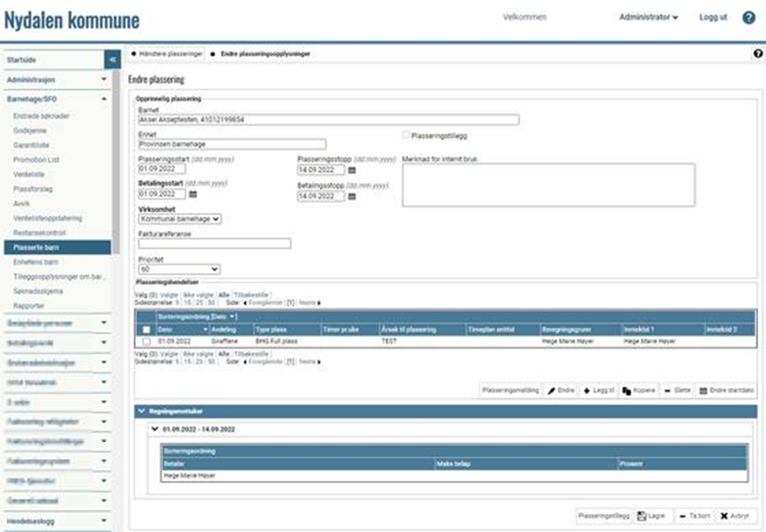Click the Kopiere copy button
The width and height of the screenshot is (766, 532).
point(639,389)
